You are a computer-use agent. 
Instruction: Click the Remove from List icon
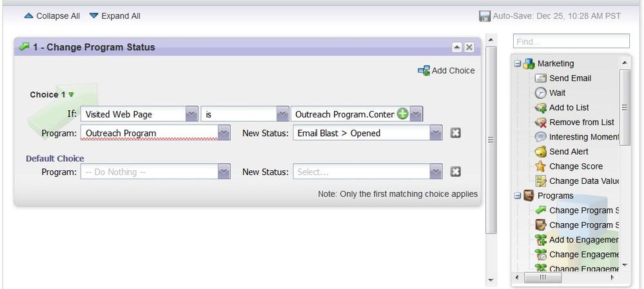point(540,123)
